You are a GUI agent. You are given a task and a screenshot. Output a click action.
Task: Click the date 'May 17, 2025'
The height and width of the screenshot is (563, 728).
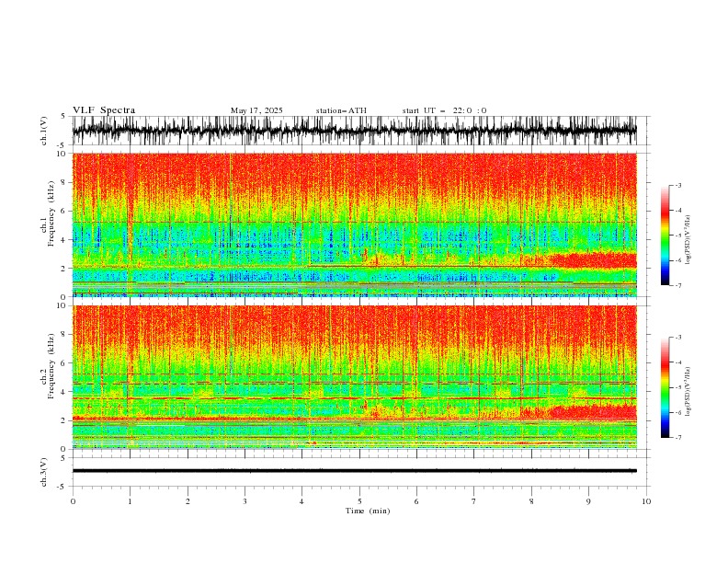[256, 110]
